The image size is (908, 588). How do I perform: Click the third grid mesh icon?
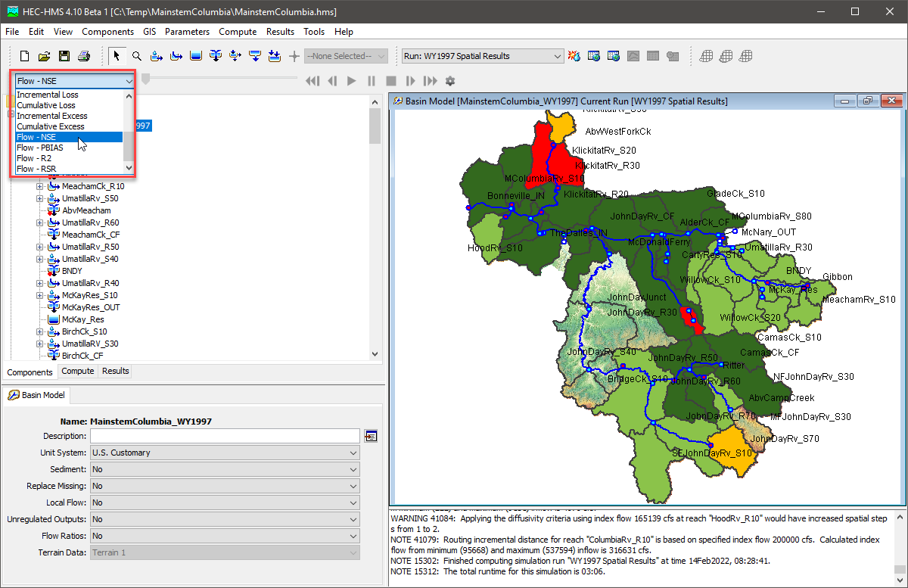click(745, 56)
